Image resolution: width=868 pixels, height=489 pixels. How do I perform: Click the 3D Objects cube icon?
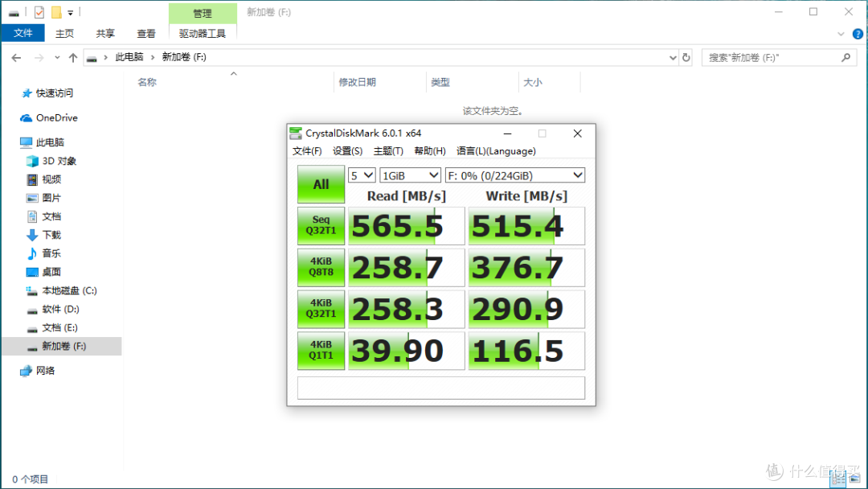coord(32,161)
